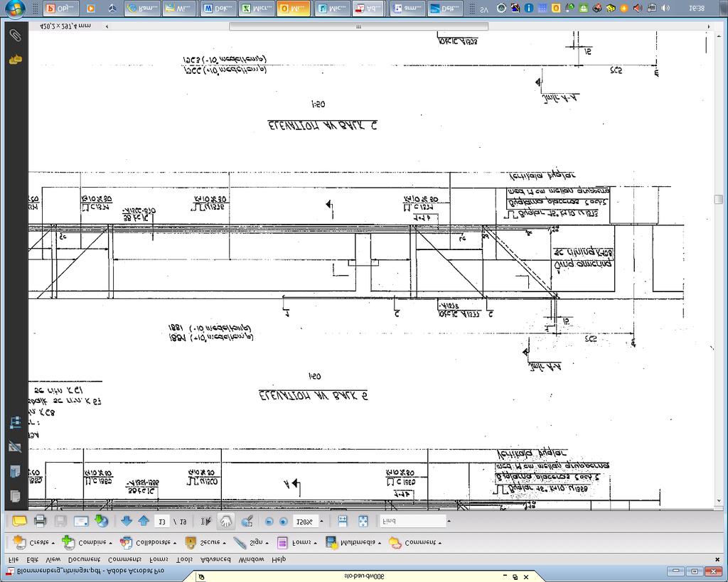Click the Zoom In plus button

tap(283, 522)
